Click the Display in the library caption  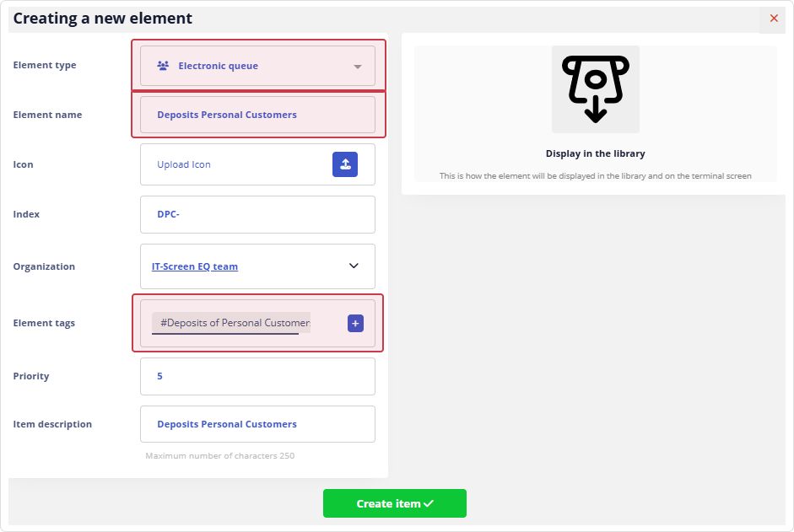pyautogui.click(x=595, y=153)
